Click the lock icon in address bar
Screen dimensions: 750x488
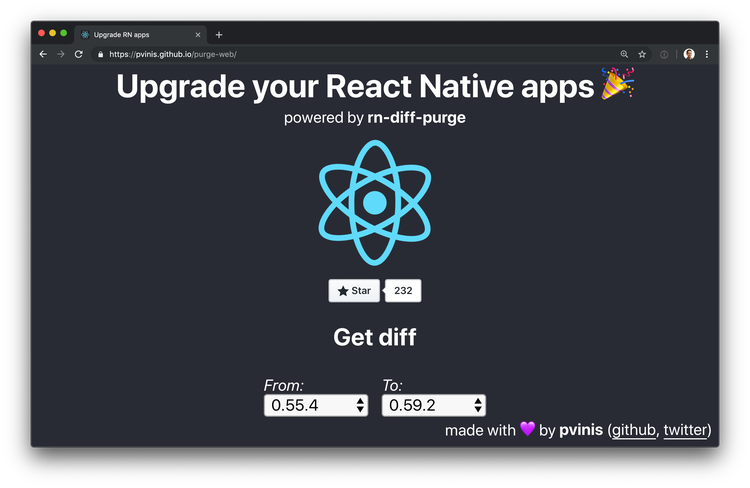click(100, 55)
